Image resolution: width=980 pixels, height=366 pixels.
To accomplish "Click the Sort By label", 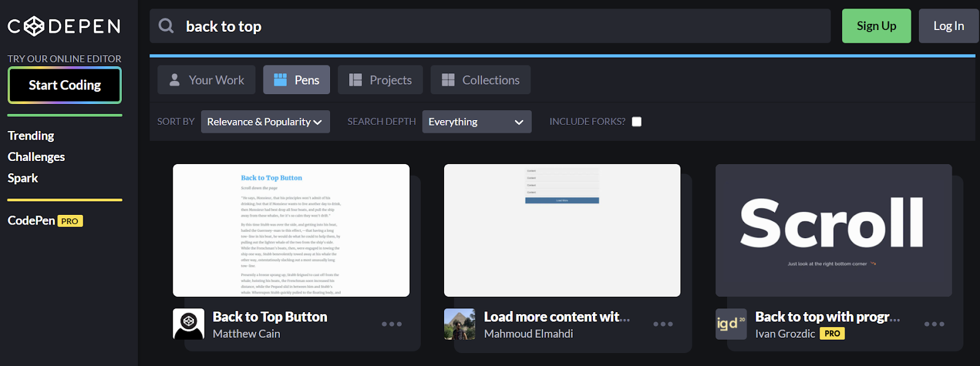I will tap(176, 122).
